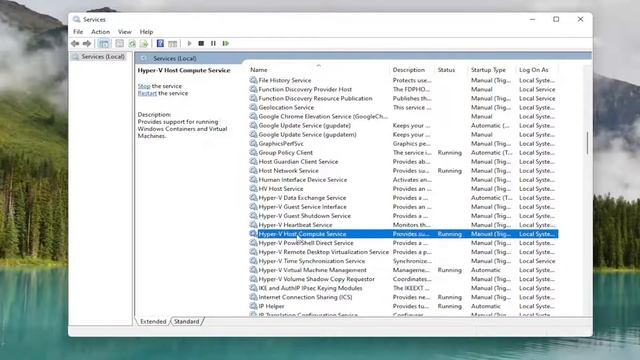This screenshot has height=360, width=640.
Task: Go forward with the toolbar Forward arrow
Action: click(87, 43)
